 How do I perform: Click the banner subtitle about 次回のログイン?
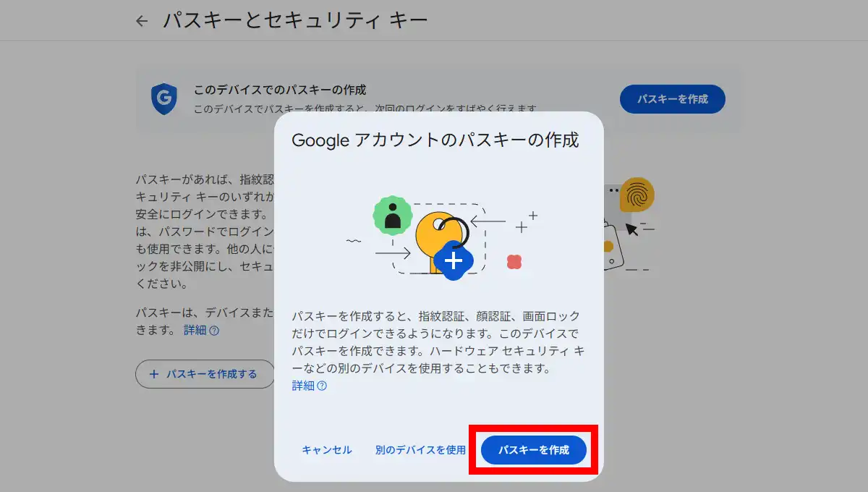click(x=367, y=109)
